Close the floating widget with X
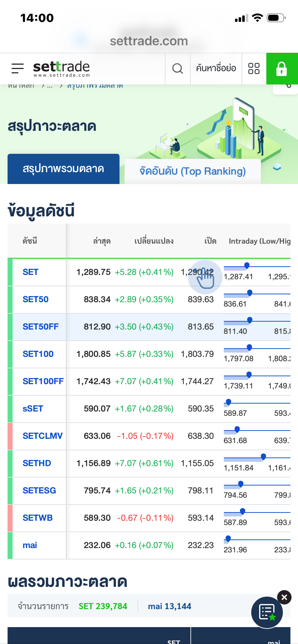Viewport: 298px width, 644px height. coord(284,597)
